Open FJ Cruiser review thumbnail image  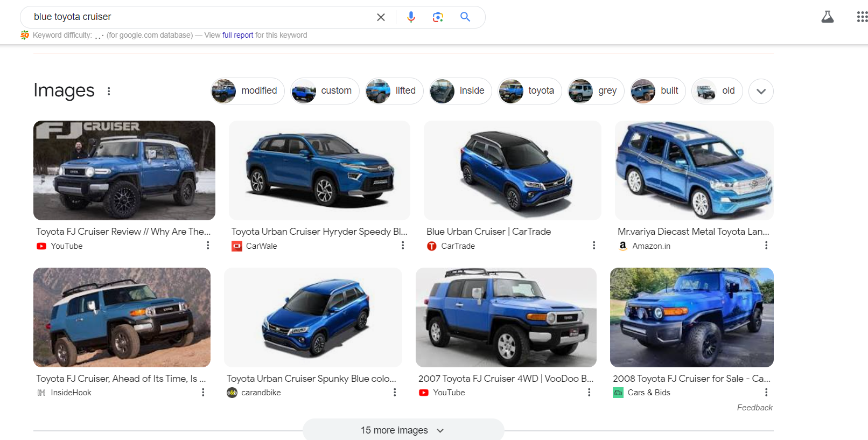click(x=124, y=170)
